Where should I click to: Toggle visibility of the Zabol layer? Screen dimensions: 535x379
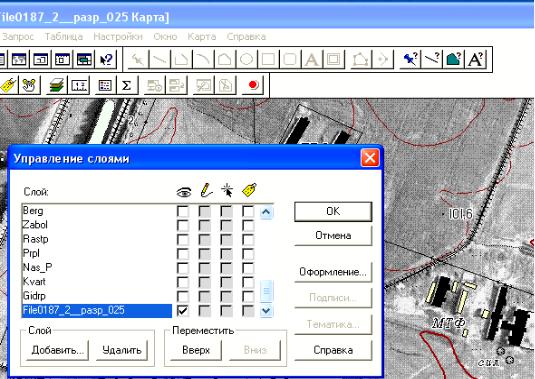(183, 225)
